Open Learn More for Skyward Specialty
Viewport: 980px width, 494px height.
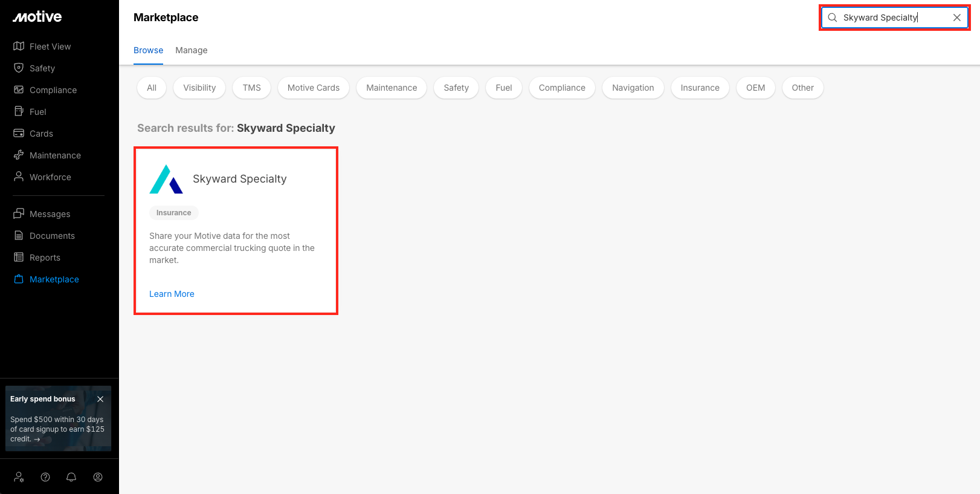click(172, 294)
